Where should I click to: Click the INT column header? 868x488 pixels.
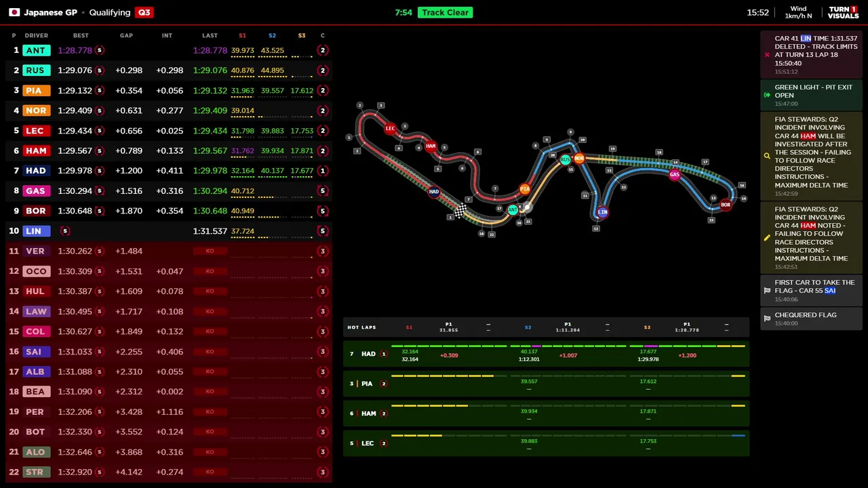pyautogui.click(x=167, y=35)
